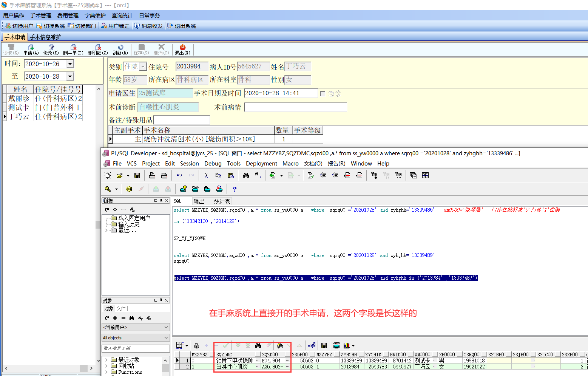Click the Print icon in PL/SQL toolbar
The width and height of the screenshot is (588, 376).
[152, 175]
